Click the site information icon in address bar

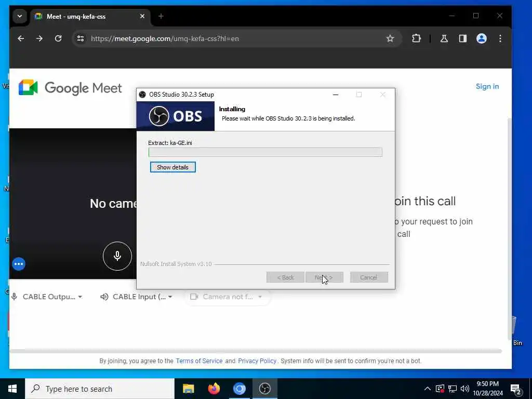pyautogui.click(x=81, y=38)
